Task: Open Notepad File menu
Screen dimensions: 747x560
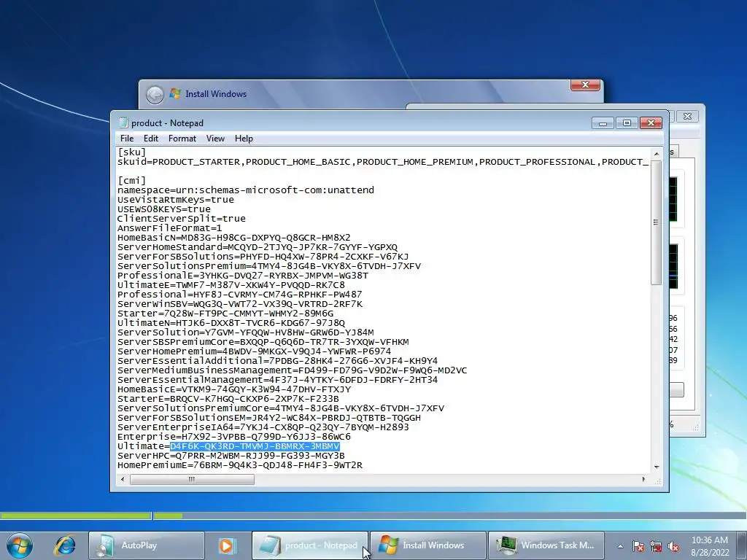Action: click(x=127, y=139)
